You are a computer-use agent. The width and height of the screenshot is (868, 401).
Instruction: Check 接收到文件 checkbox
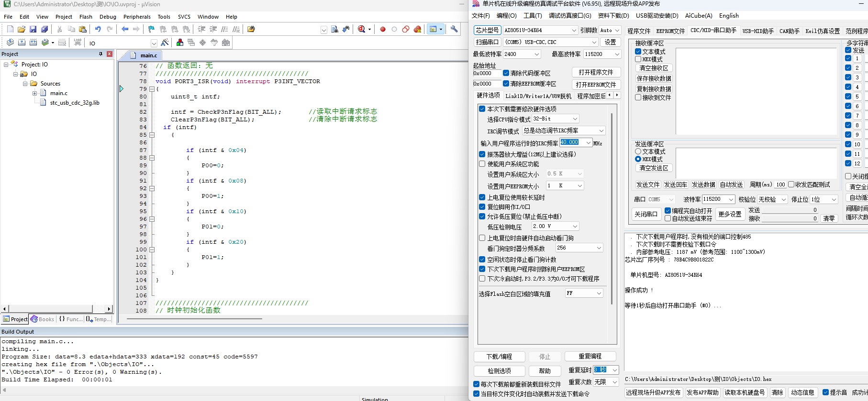[638, 98]
